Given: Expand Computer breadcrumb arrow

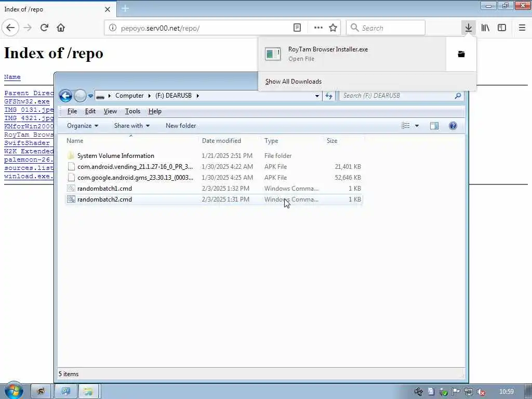Looking at the screenshot, I should click(149, 96).
